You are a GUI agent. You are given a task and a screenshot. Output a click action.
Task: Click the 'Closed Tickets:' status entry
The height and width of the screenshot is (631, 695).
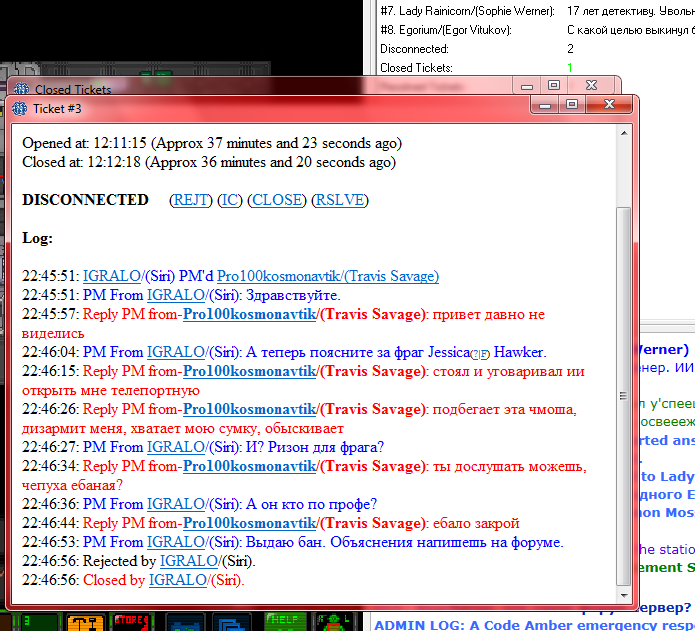[416, 68]
